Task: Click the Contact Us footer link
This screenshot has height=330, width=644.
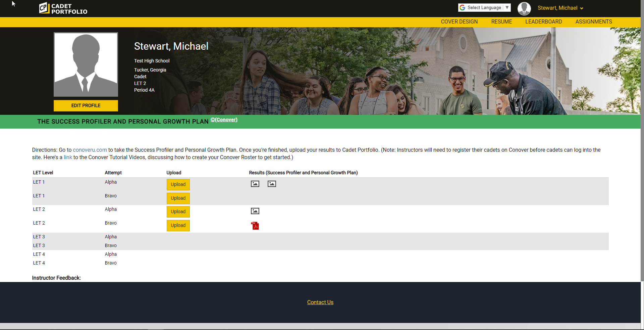Action: click(x=320, y=302)
